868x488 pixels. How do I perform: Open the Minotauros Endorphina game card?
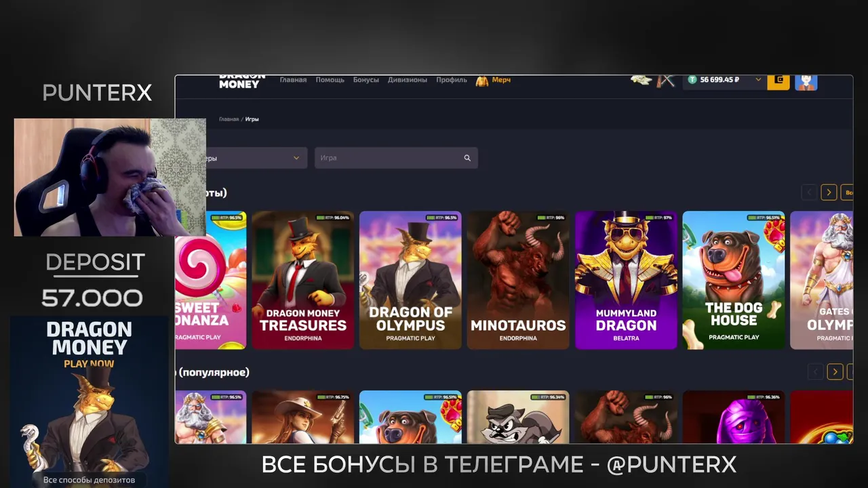coord(518,280)
